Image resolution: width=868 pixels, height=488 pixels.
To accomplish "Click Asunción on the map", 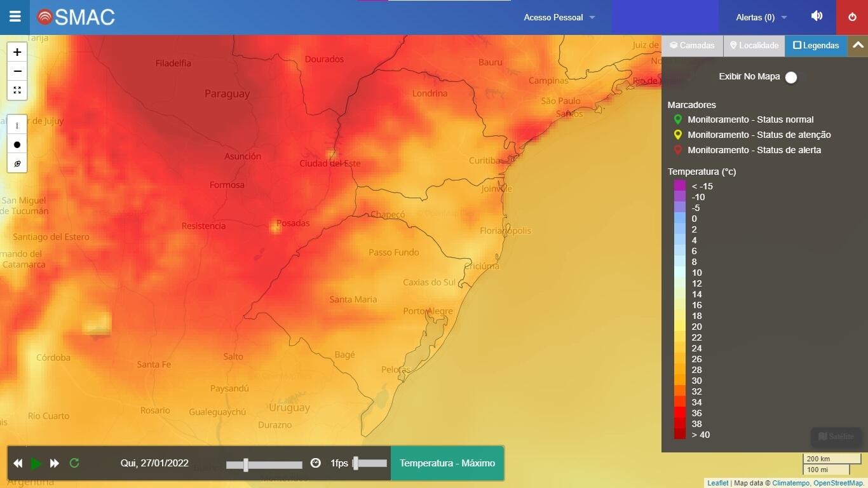I will point(243,156).
